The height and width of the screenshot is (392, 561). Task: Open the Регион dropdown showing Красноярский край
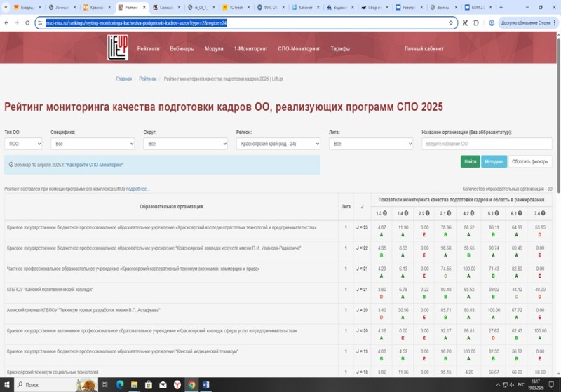(x=278, y=143)
